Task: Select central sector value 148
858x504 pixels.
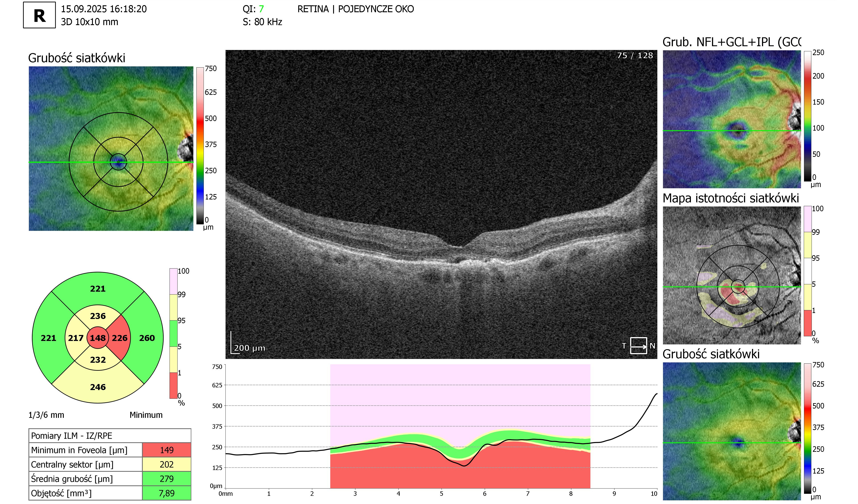Action: tap(98, 338)
